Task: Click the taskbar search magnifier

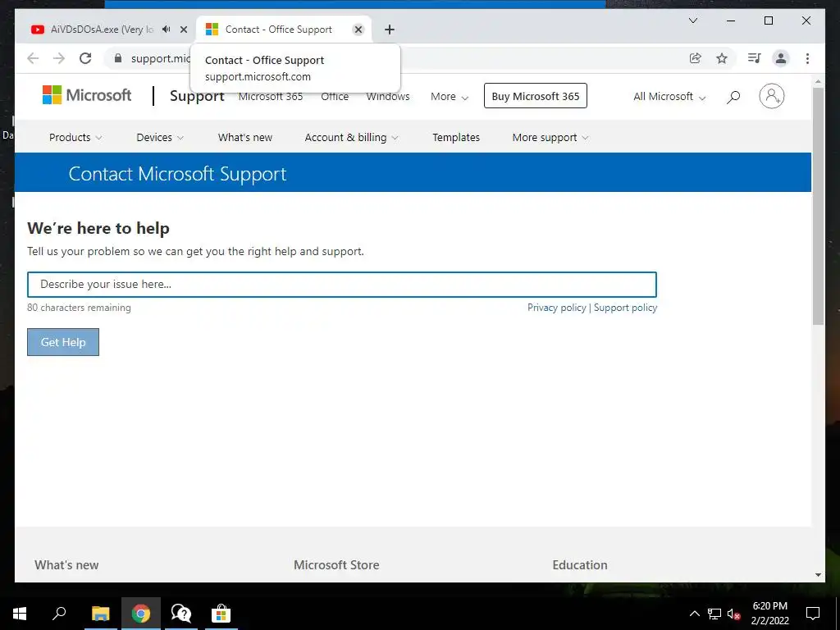Action: click(59, 614)
